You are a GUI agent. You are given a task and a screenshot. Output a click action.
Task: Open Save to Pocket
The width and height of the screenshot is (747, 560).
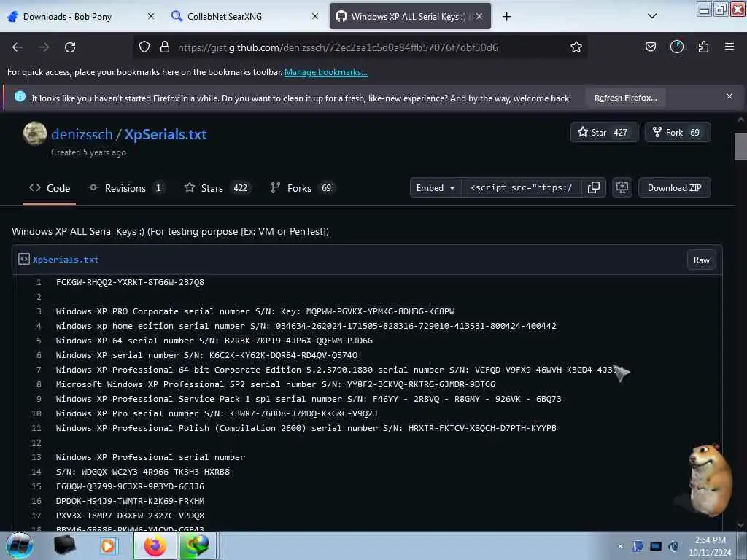pyautogui.click(x=650, y=47)
